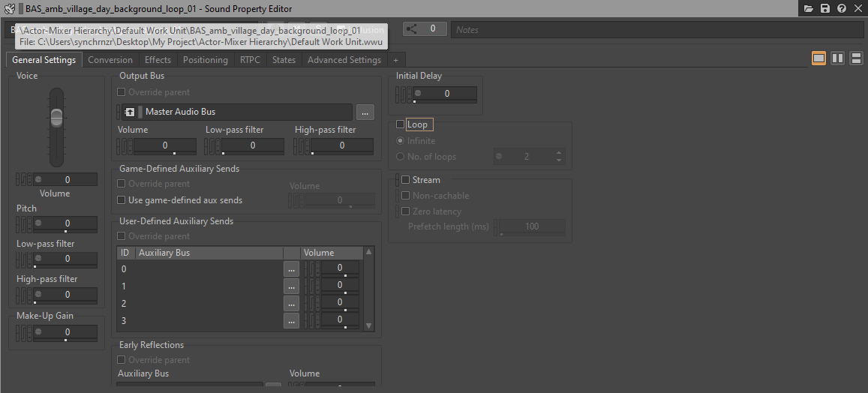868x393 pixels.
Task: Toggle Early Reflections Override parent checkbox
Action: pyautogui.click(x=122, y=359)
